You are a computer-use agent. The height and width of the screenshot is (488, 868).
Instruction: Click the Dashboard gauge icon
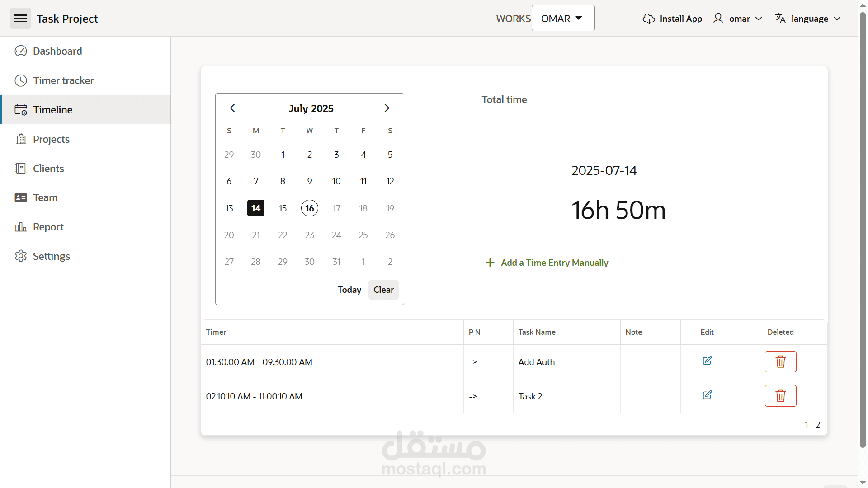(x=21, y=51)
